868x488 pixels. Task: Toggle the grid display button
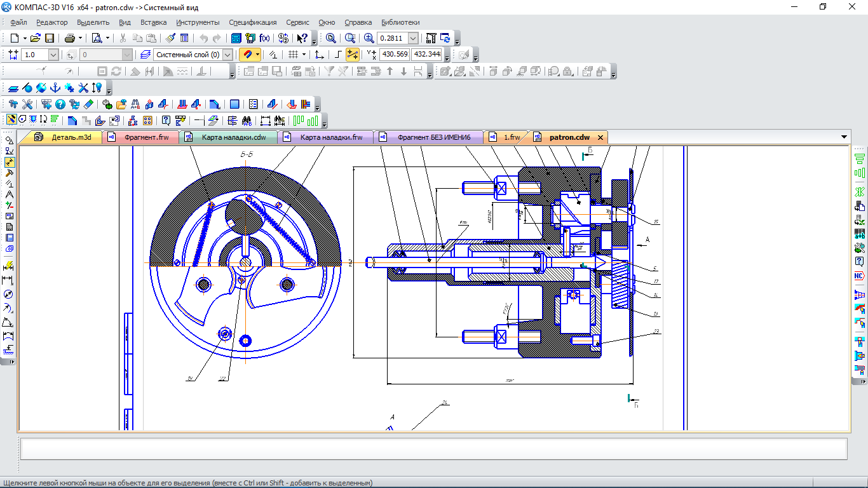[293, 55]
